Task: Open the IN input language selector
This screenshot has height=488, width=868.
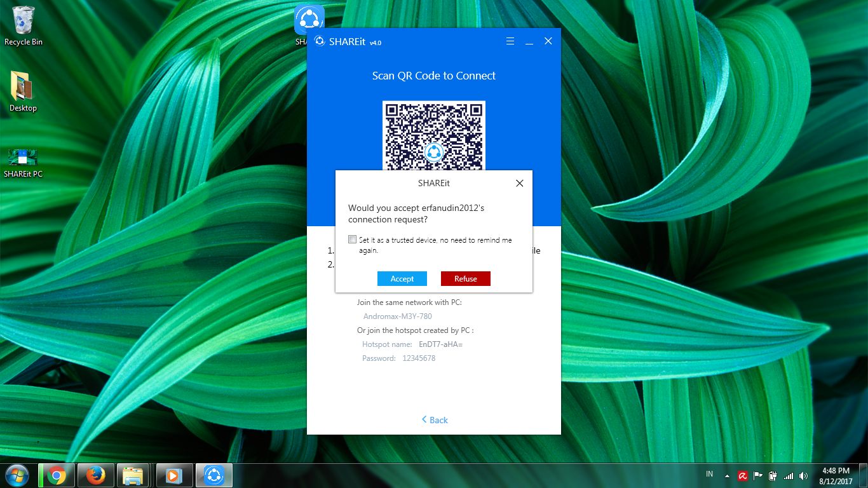Action: click(x=709, y=474)
